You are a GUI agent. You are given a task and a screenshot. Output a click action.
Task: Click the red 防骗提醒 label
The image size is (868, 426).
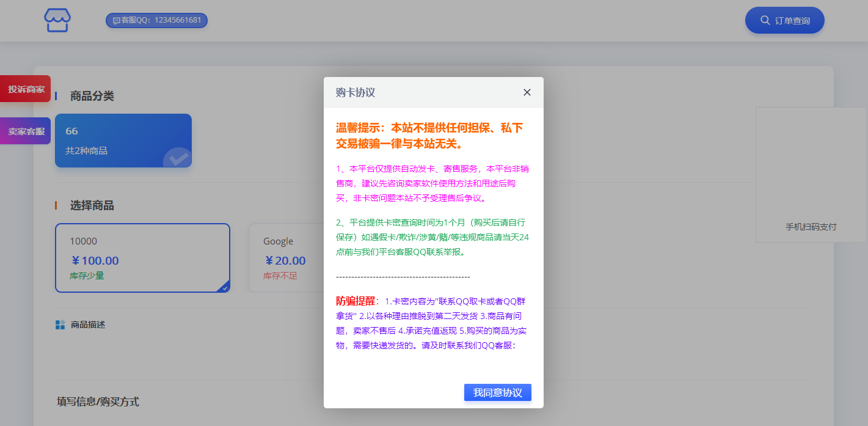356,301
